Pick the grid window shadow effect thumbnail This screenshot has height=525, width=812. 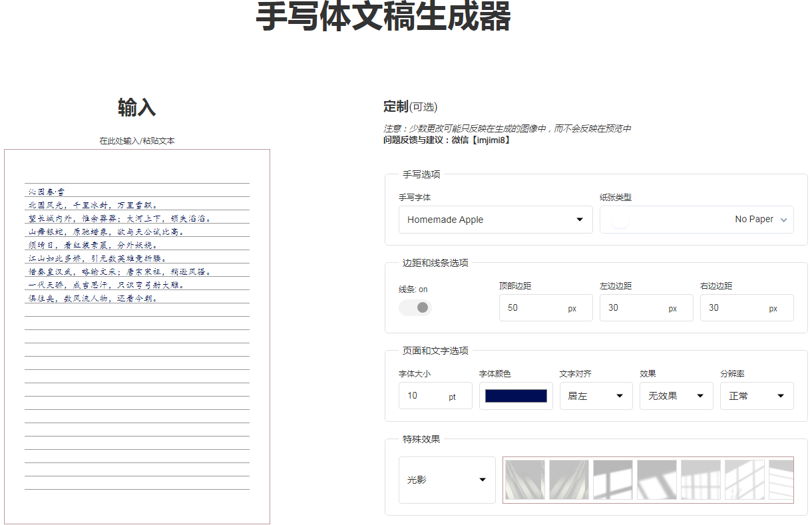click(x=700, y=479)
